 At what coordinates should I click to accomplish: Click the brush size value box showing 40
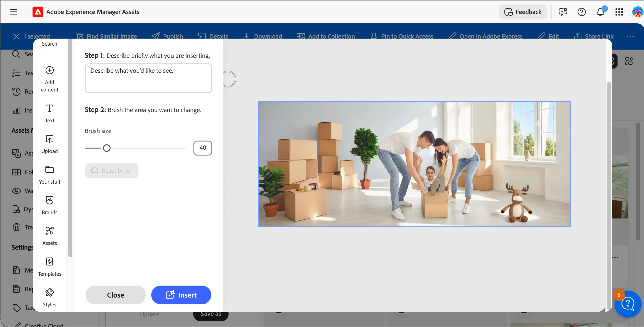pyautogui.click(x=203, y=148)
